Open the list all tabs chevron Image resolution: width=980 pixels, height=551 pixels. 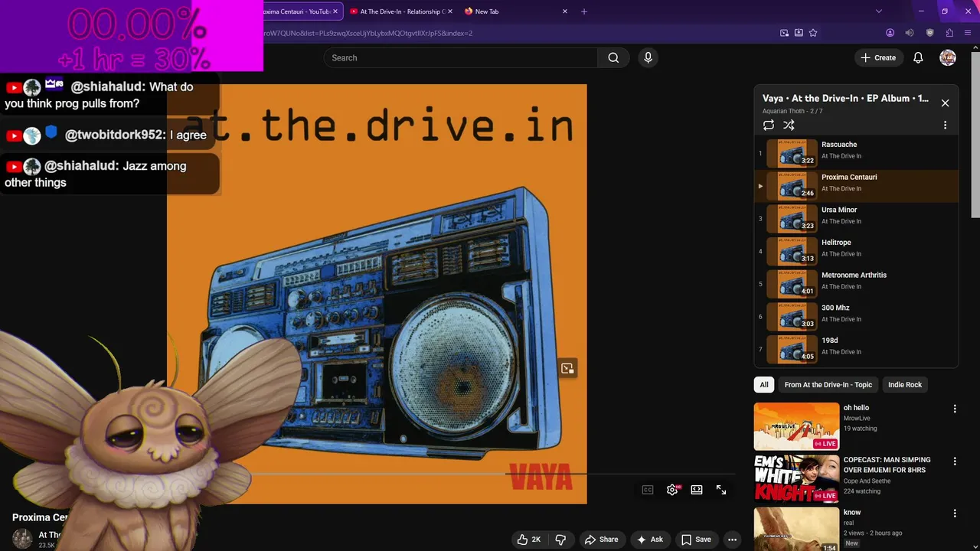879,11
